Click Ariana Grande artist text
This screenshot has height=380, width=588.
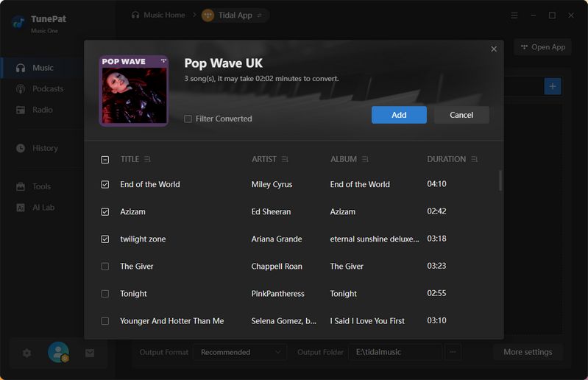pos(277,239)
